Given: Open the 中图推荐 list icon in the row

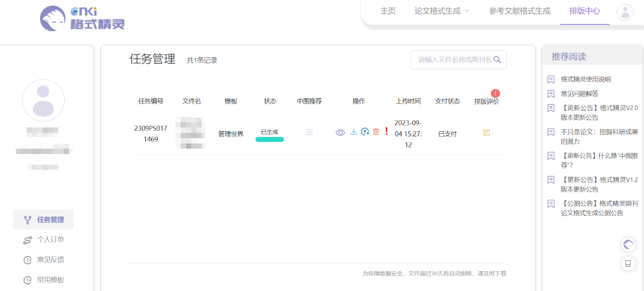Looking at the screenshot, I should pyautogui.click(x=309, y=132).
